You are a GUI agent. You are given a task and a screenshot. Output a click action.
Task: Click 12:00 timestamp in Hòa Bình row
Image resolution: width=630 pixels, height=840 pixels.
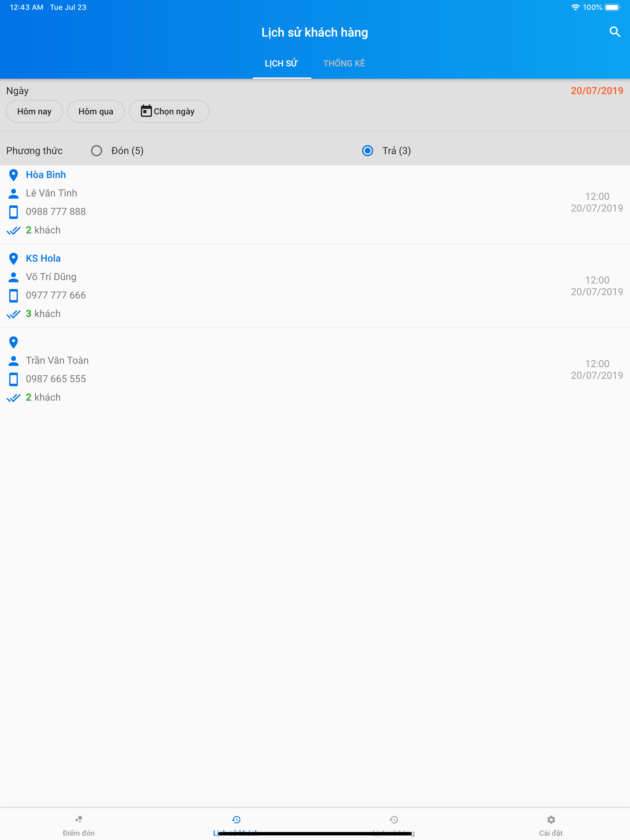[x=597, y=196]
